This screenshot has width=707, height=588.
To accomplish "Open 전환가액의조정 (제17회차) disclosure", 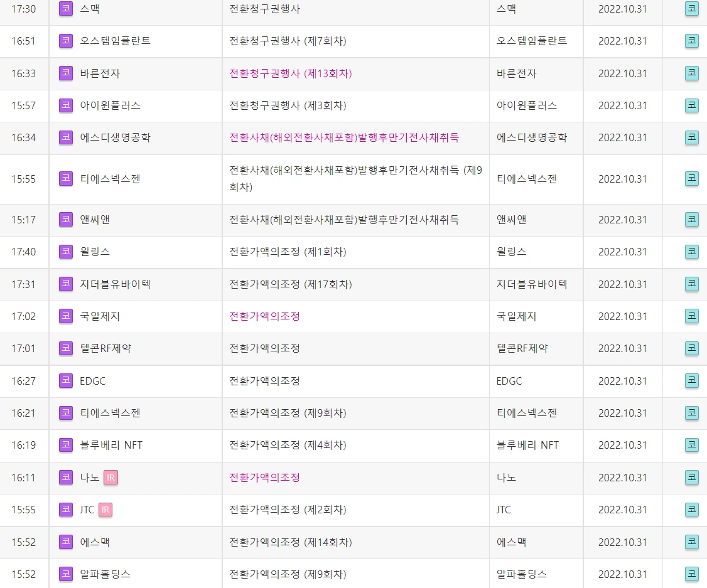I will (290, 284).
